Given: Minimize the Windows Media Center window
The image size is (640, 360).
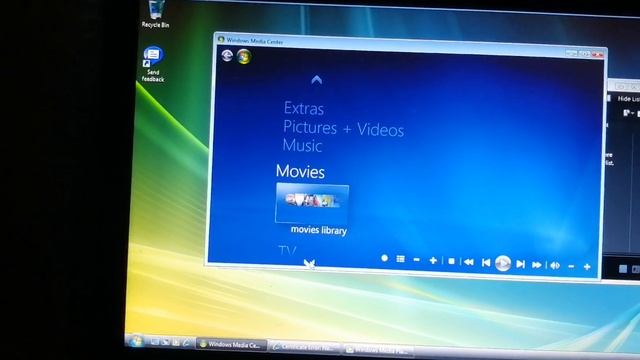Looking at the screenshot, I should point(571,53).
